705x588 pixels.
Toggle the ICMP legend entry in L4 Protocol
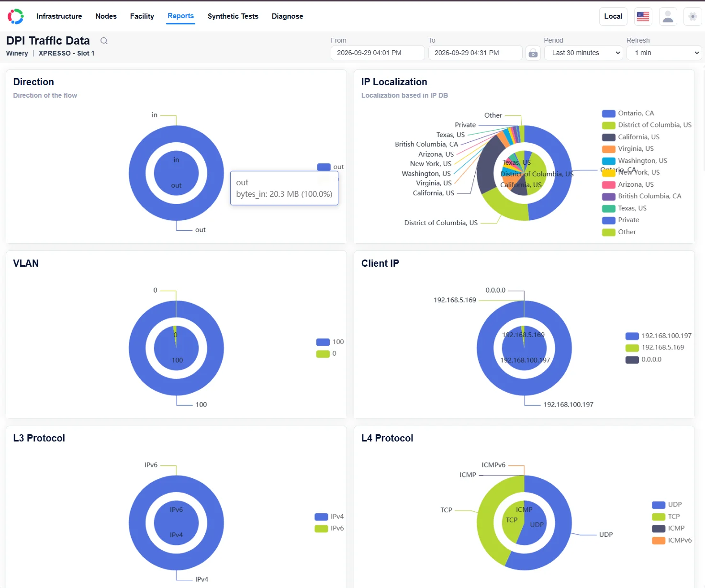point(668,529)
